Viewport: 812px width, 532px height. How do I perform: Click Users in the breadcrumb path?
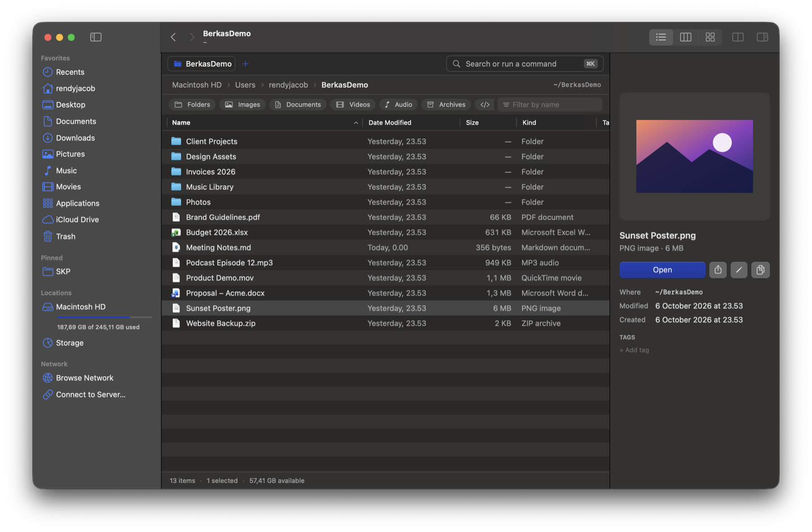click(245, 85)
